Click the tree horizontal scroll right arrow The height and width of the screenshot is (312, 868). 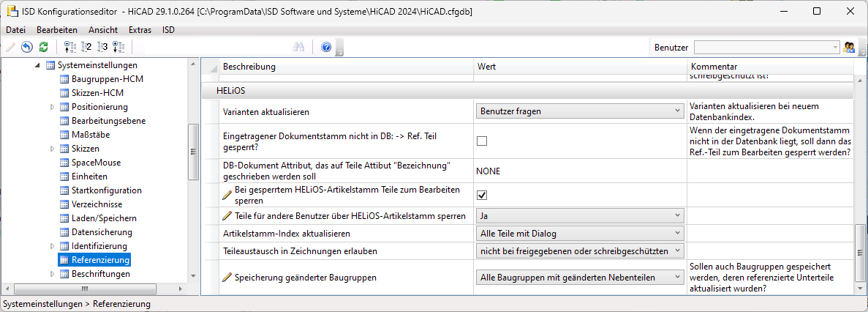tap(181, 289)
